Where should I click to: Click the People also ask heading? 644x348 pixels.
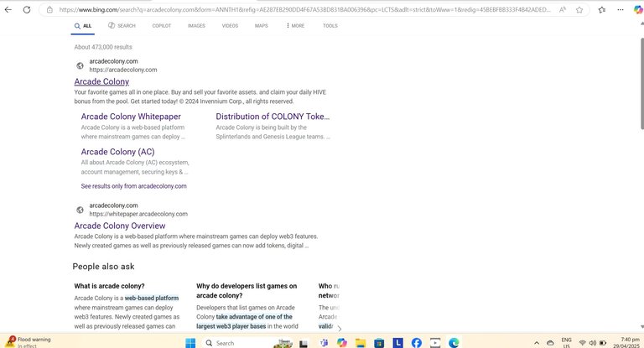point(103,266)
